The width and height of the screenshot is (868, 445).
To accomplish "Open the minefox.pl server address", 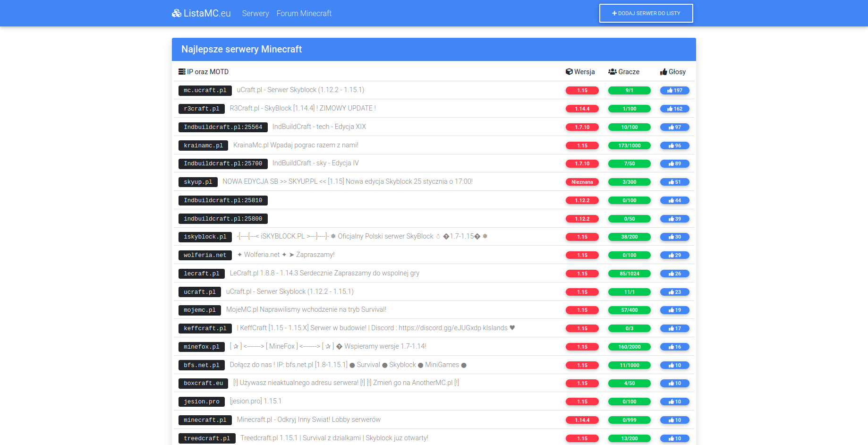I will 201,347.
